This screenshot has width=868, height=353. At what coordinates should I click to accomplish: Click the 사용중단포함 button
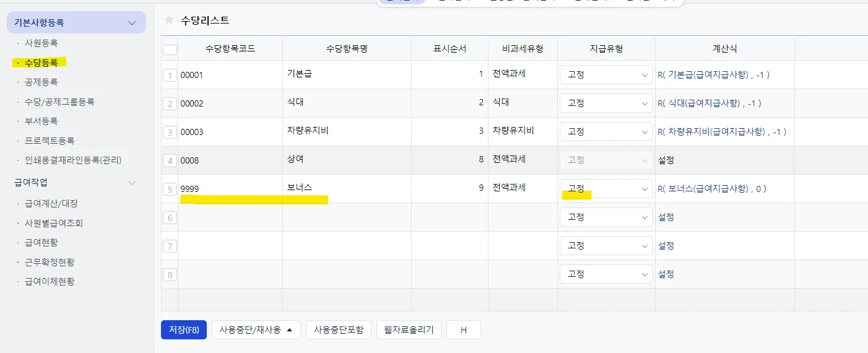338,330
